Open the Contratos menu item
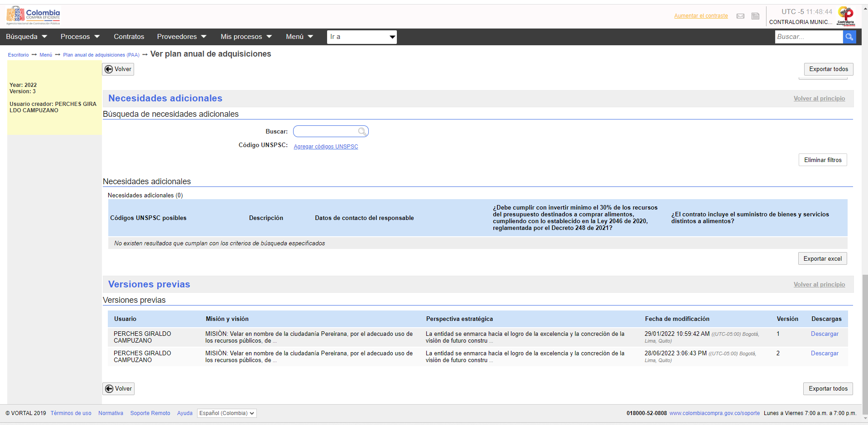Screen dimensions: 868x425 click(x=129, y=37)
